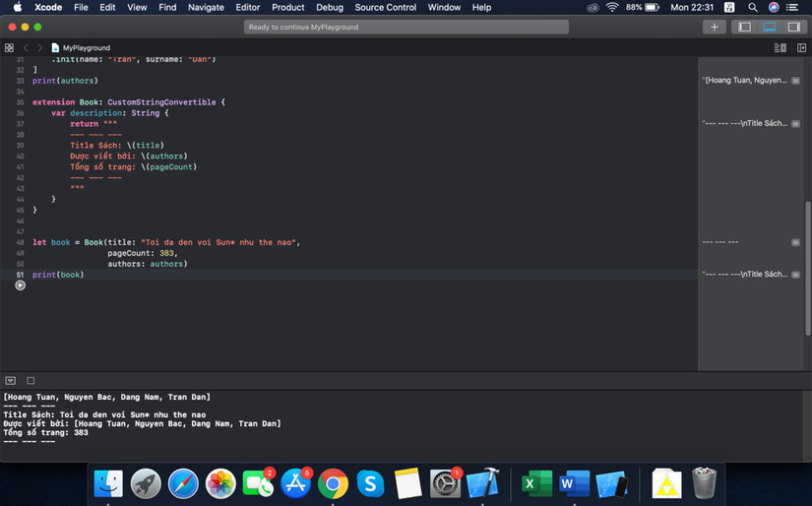The image size is (812, 506).
Task: Run the playground from line 51
Action: tap(20, 285)
